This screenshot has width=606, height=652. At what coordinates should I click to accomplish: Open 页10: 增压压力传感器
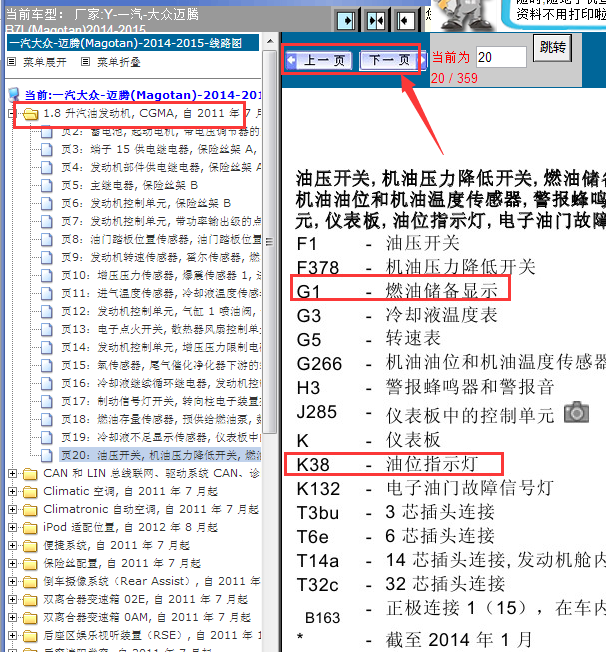coord(161,275)
